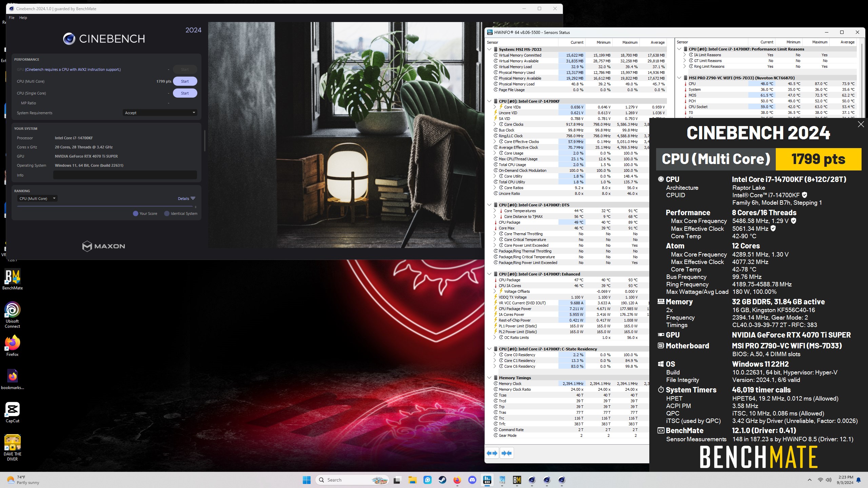Click the Cinebench logo in the title bar
Screen dimensions: 868x488
12,8
